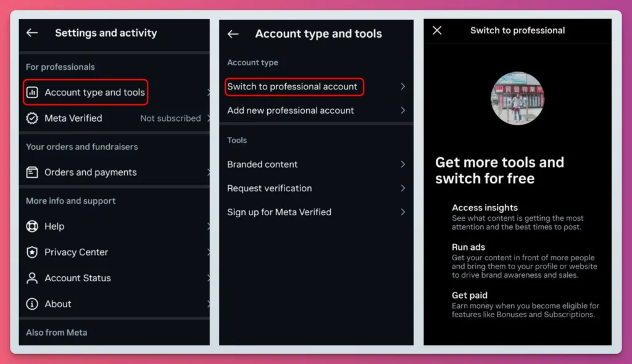Tap back arrow in Account type and tools
The width and height of the screenshot is (632, 364).
click(x=233, y=35)
